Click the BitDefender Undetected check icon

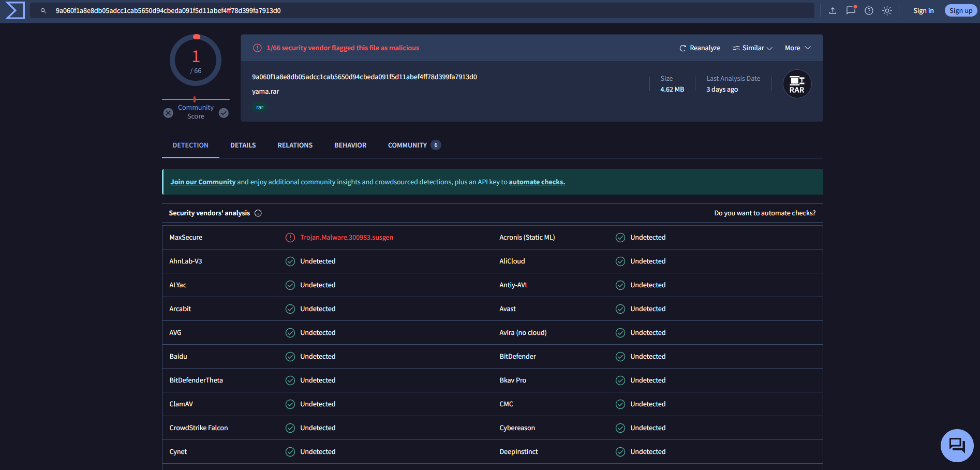(x=620, y=357)
